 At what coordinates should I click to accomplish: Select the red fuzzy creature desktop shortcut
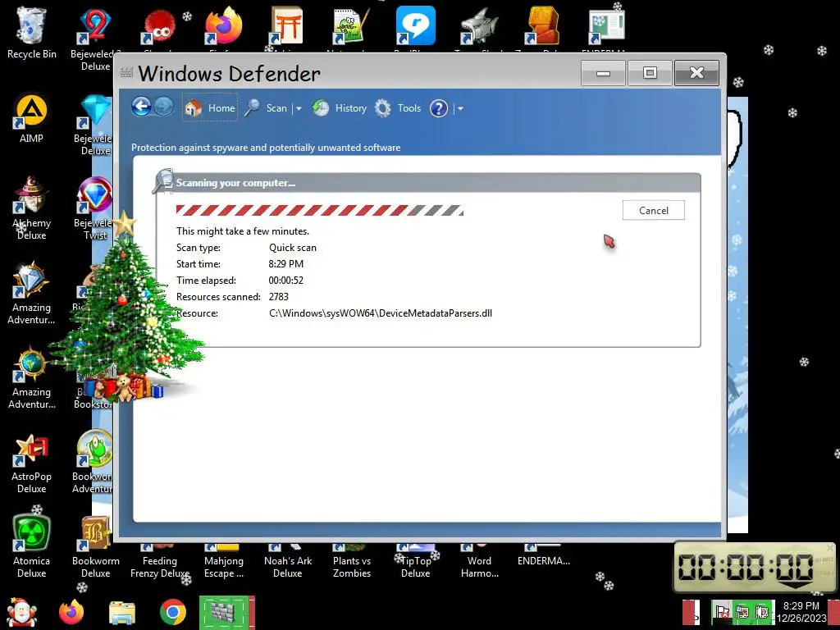pos(160,28)
